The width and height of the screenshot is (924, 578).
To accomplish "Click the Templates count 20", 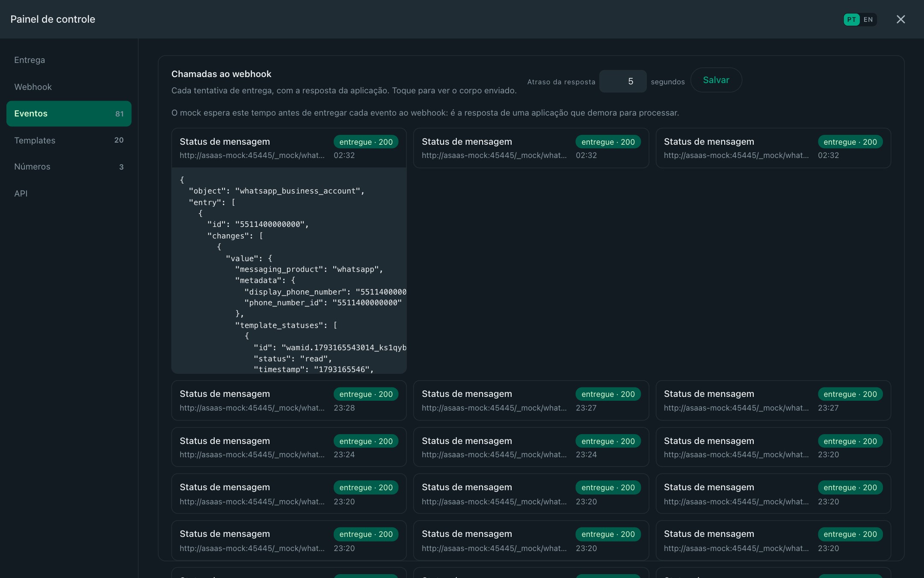I will 119,140.
